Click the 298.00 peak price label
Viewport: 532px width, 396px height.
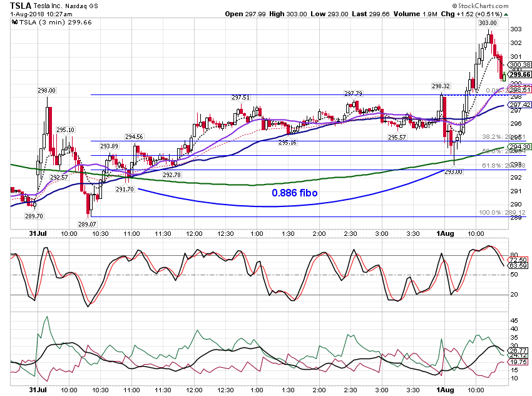47,91
